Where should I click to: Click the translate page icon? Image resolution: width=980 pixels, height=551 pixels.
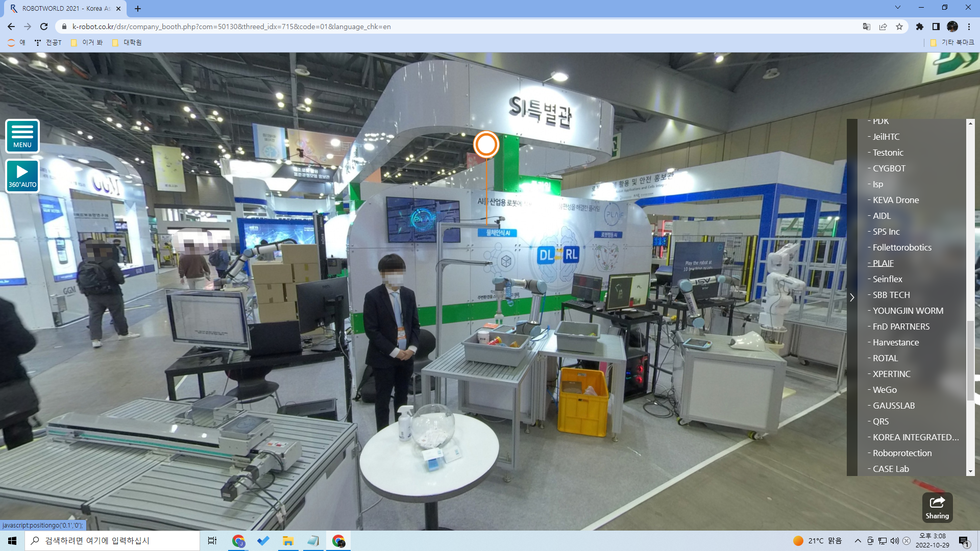point(866,27)
